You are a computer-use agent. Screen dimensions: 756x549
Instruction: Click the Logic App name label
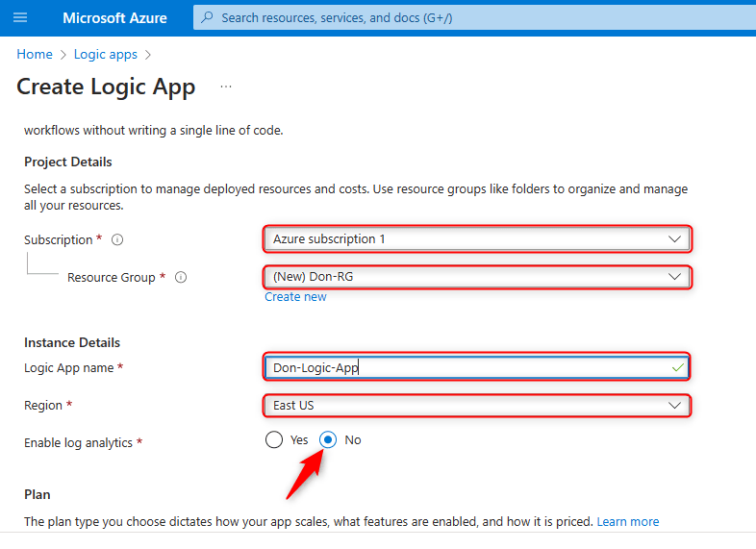69,368
